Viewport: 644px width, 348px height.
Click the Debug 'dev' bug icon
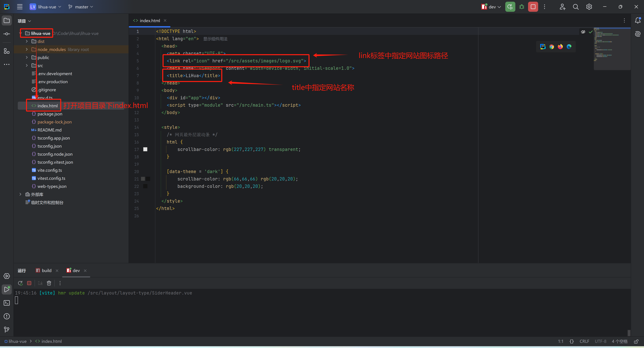point(522,7)
